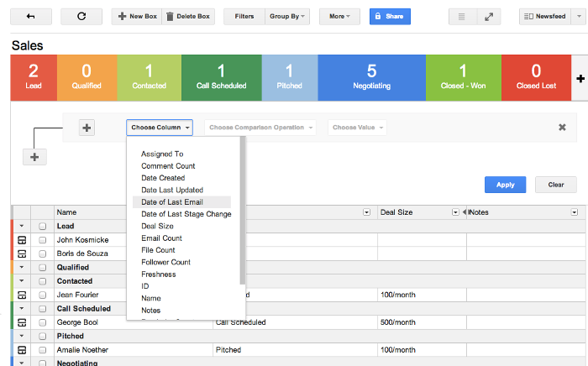Open the George Bool box icon

[x=22, y=322]
